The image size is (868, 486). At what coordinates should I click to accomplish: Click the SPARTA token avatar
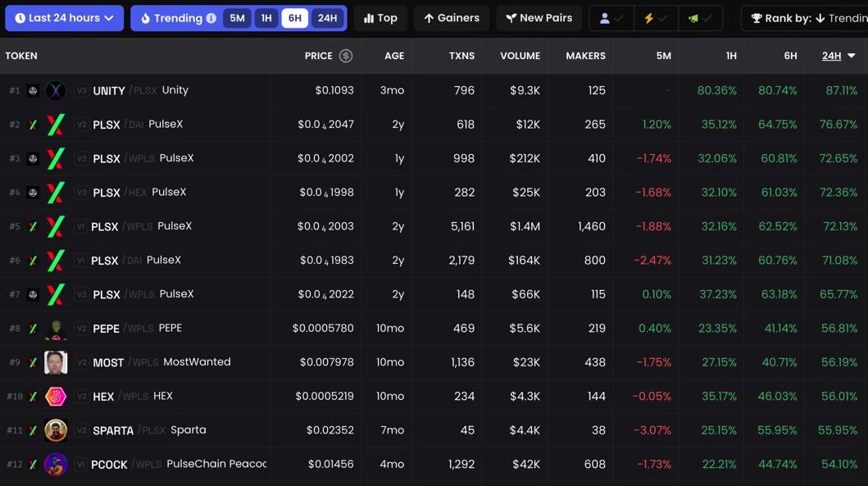pyautogui.click(x=56, y=430)
